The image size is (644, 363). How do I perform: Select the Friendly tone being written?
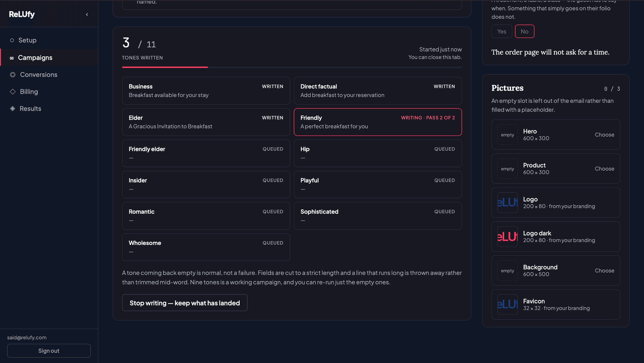[378, 122]
